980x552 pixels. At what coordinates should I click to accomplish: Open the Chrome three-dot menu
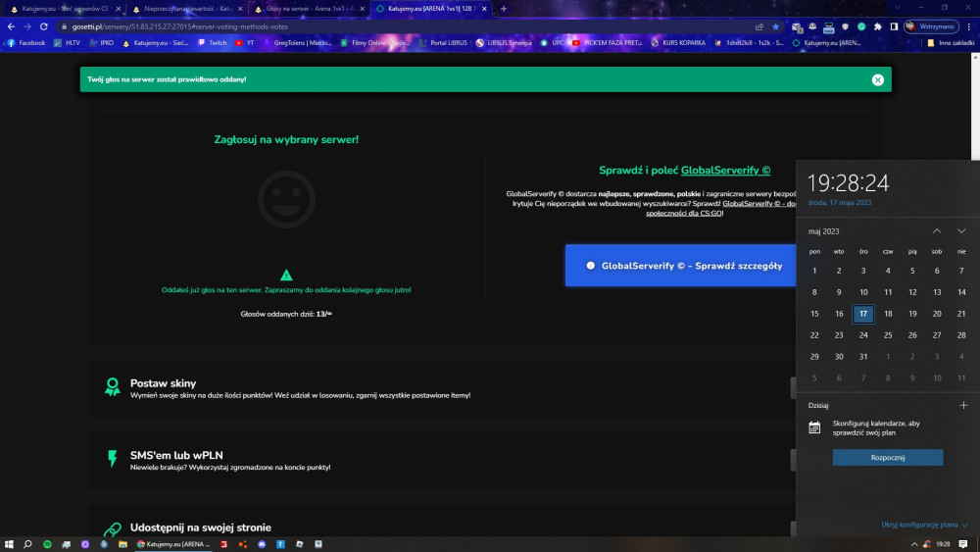969,26
